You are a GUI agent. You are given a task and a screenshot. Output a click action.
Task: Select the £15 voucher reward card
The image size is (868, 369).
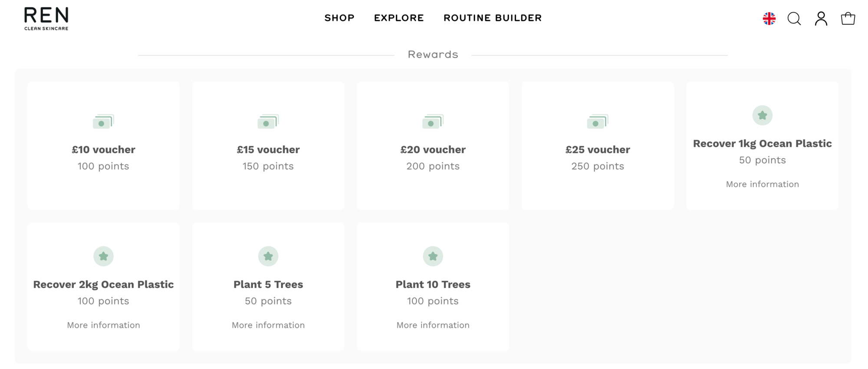[268, 146]
